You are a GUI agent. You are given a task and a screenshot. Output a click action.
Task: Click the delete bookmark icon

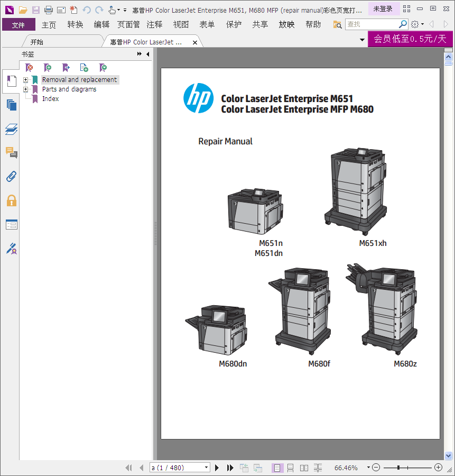pyautogui.click(x=29, y=67)
